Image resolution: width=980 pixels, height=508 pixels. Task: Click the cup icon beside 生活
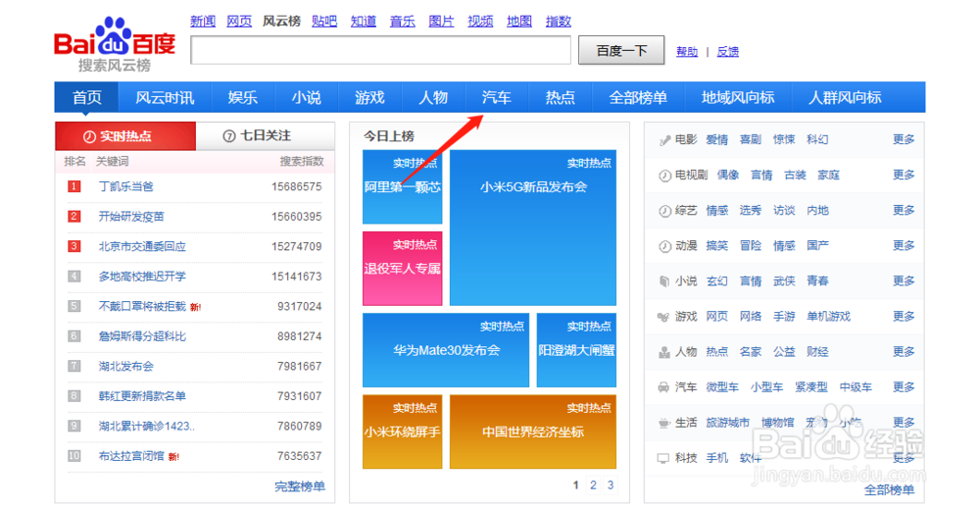click(x=664, y=424)
